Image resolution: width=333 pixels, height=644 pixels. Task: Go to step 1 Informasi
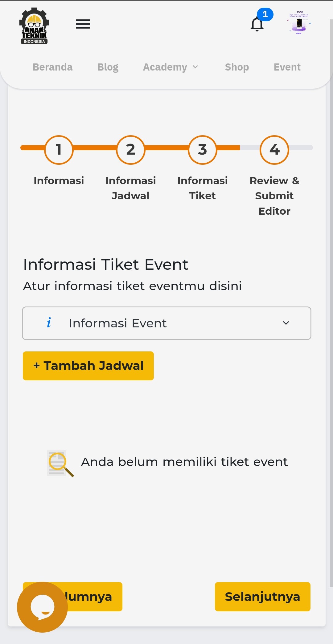pyautogui.click(x=59, y=150)
